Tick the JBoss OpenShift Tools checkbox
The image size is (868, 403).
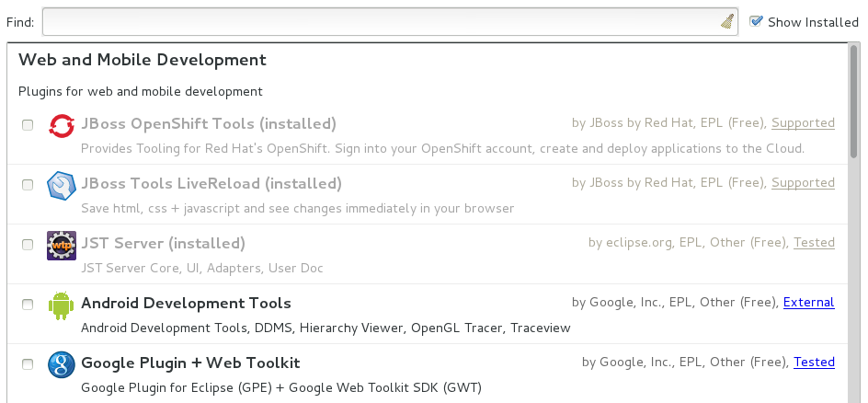[x=28, y=125]
